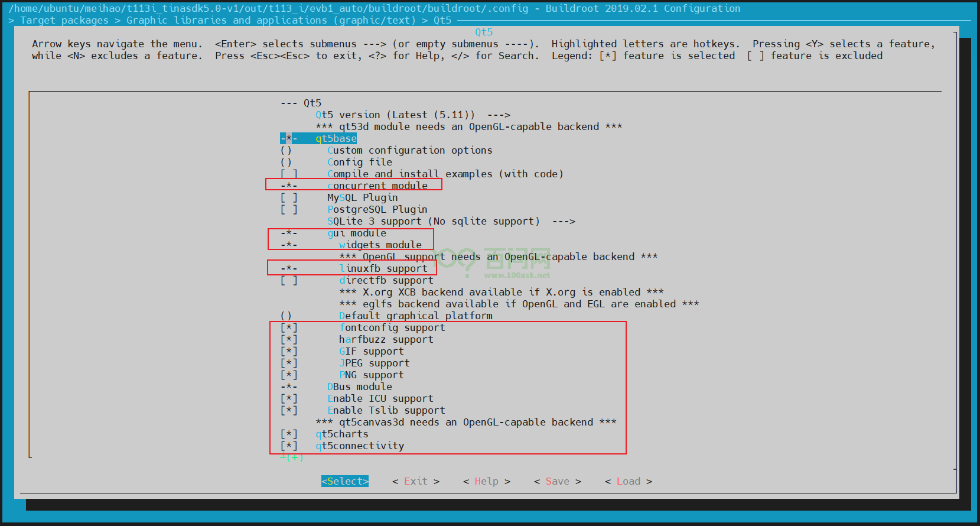
Task: Toggle the MySQL Plugin checkbox
Action: coord(289,197)
